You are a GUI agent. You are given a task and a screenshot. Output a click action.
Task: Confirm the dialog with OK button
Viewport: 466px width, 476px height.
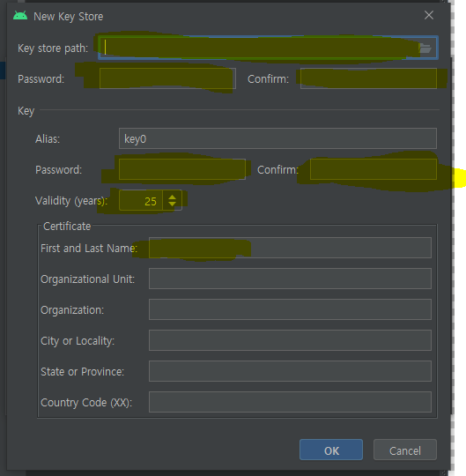click(x=331, y=450)
